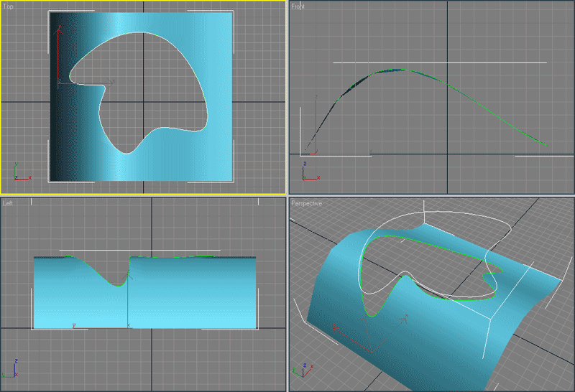Open the Left viewport label menu
The width and height of the screenshot is (575, 392).
[x=8, y=203]
